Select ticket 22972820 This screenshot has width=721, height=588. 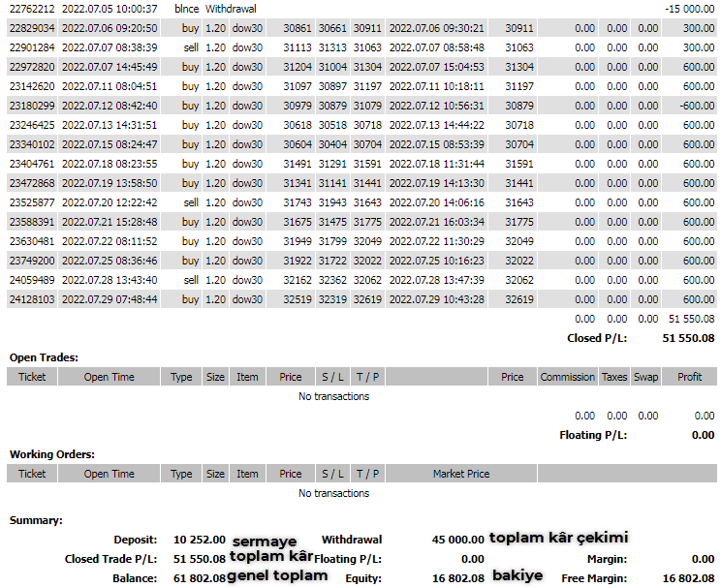(x=32, y=67)
